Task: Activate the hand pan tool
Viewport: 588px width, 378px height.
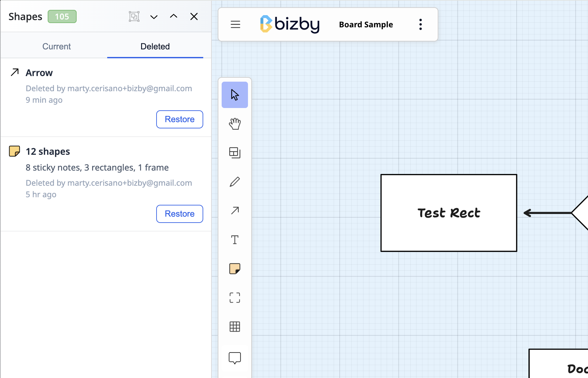Action: (235, 124)
